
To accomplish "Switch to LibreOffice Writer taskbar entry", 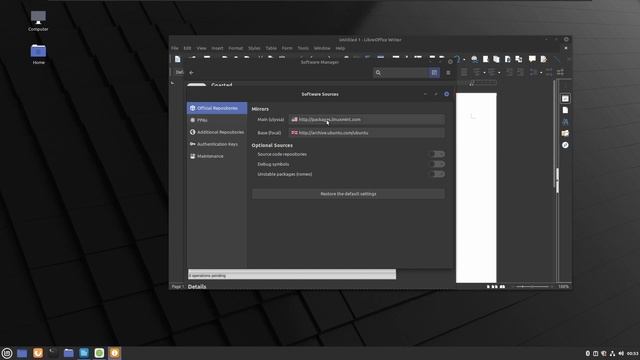I will point(84,353).
